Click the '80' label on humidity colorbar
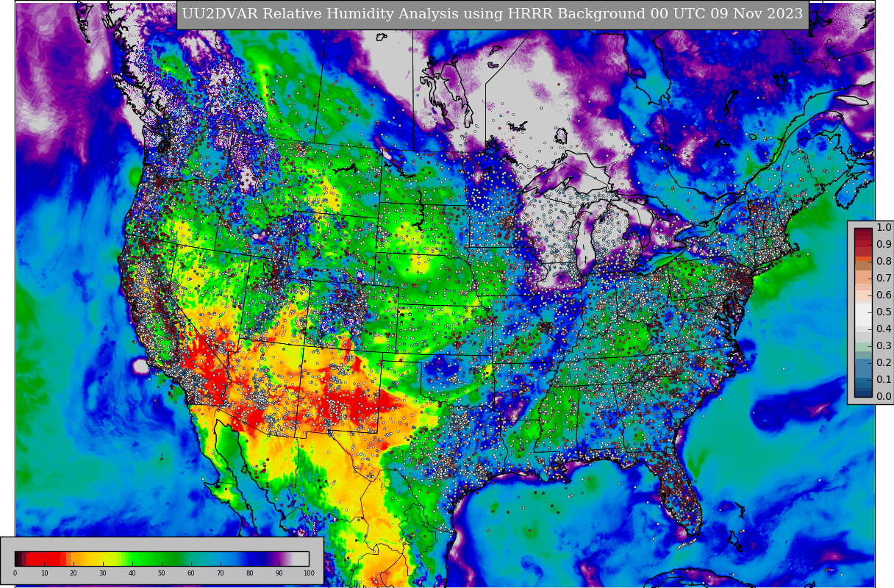The height and width of the screenshot is (588, 894). [250, 573]
